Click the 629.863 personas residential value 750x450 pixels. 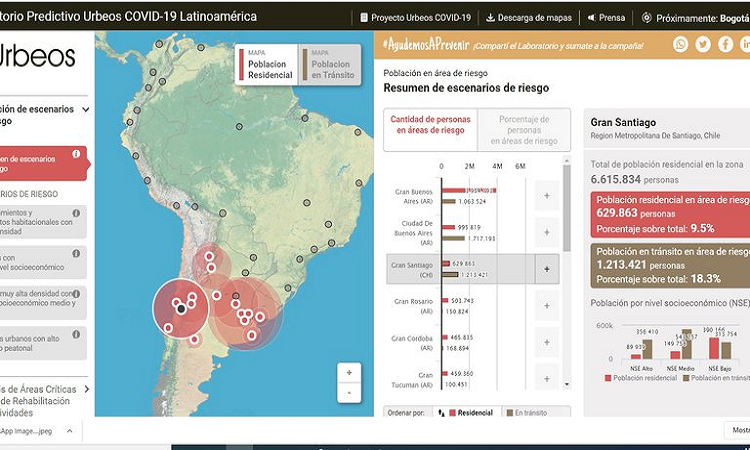pyautogui.click(x=636, y=213)
